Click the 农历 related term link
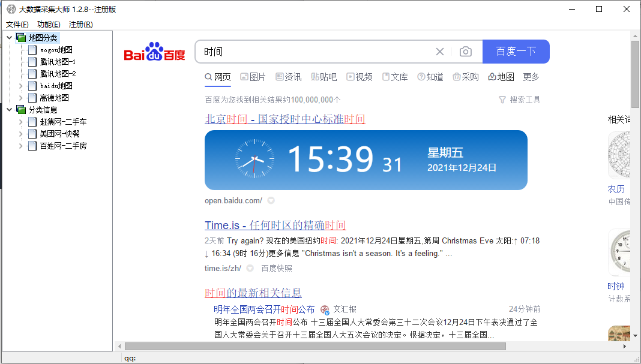The width and height of the screenshot is (641, 364). coord(616,189)
